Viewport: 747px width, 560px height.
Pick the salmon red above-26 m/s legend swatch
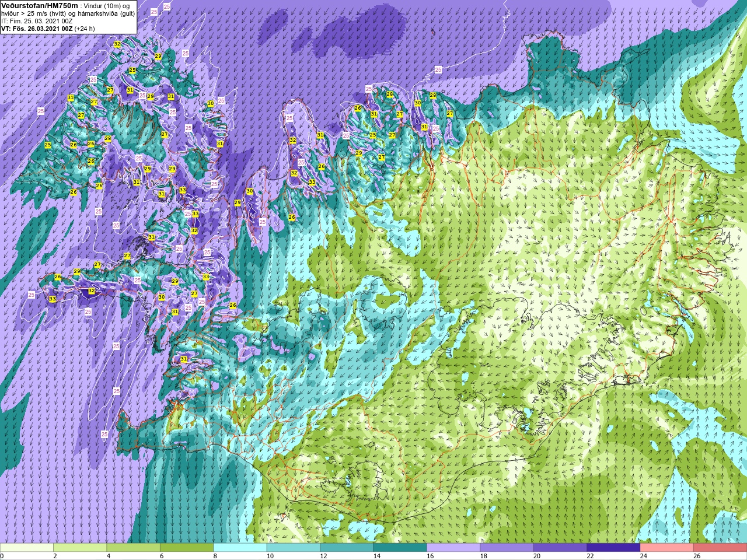coord(720,548)
